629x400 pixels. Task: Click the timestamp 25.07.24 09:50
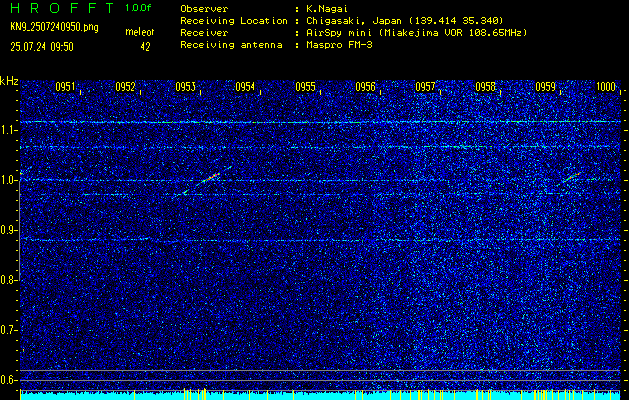tap(42, 47)
